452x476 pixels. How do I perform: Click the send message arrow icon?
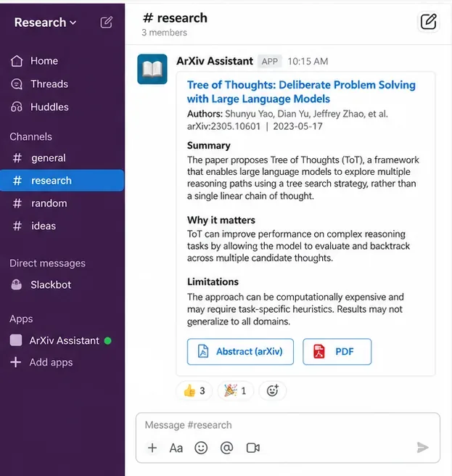422,448
